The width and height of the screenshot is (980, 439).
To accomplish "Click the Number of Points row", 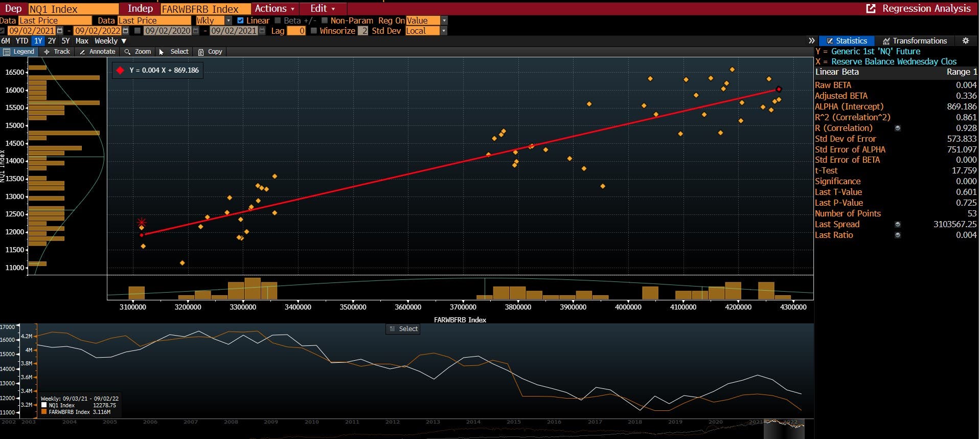I will point(896,213).
